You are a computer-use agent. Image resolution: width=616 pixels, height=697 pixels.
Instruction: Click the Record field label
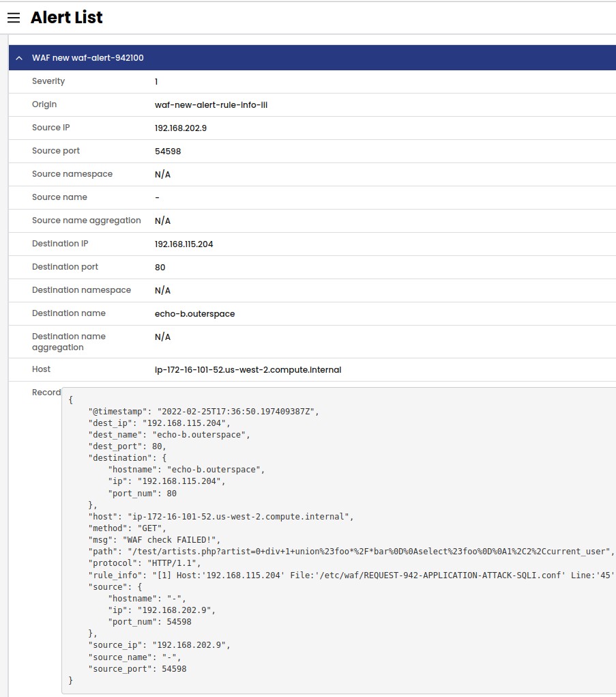pyautogui.click(x=46, y=393)
